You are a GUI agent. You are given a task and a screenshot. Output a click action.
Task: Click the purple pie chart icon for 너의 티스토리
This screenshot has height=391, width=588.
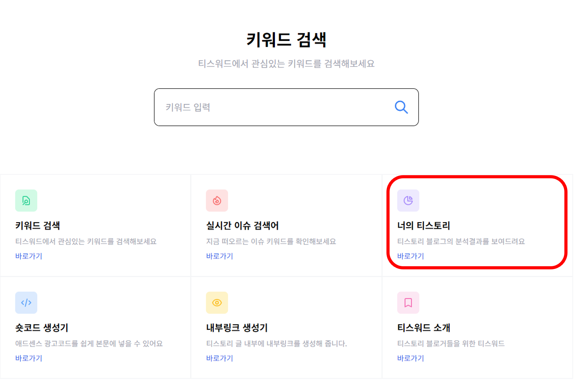[x=408, y=201]
